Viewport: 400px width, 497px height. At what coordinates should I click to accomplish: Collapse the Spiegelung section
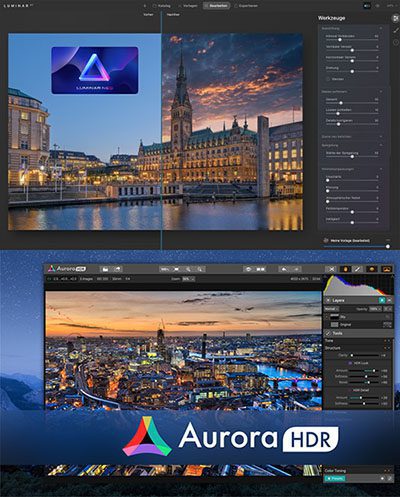(381, 145)
